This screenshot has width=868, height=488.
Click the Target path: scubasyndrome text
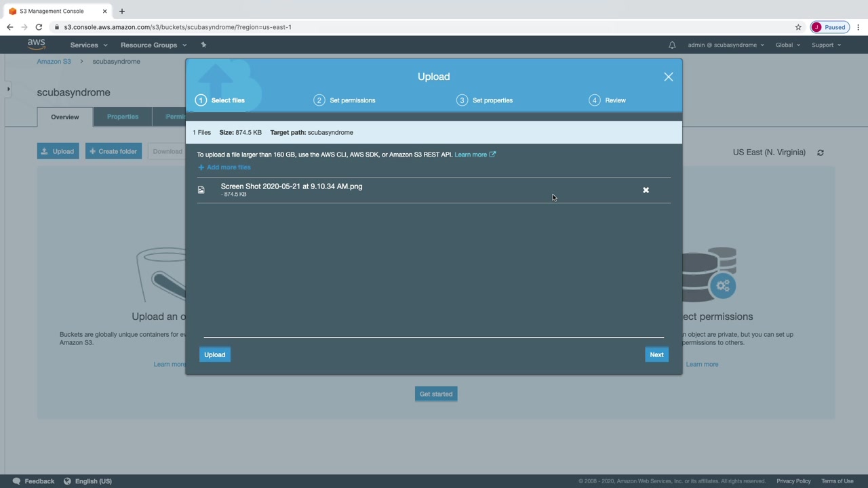(x=311, y=133)
